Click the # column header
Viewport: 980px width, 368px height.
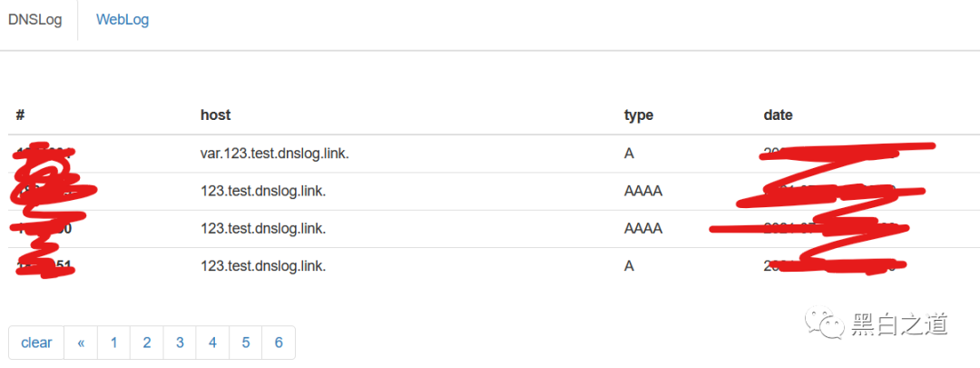[x=20, y=115]
